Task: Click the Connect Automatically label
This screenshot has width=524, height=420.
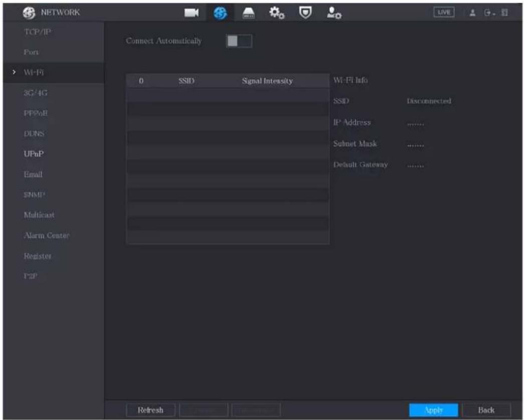Action: (164, 41)
